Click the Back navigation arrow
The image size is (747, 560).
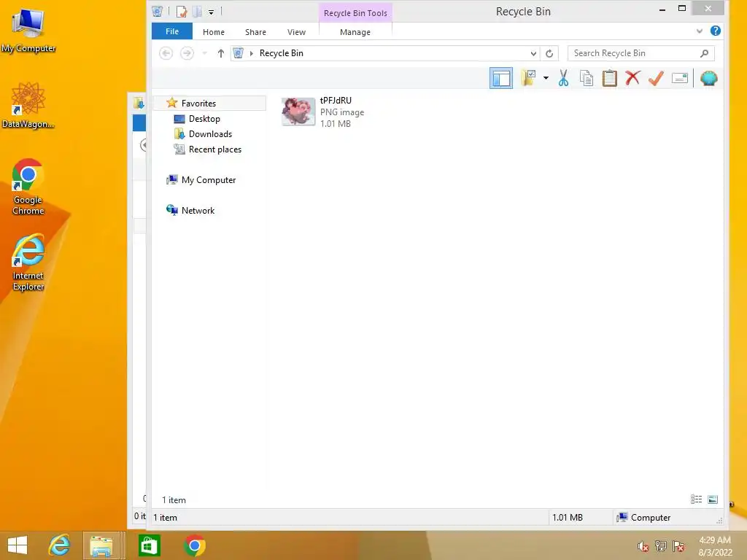166,53
